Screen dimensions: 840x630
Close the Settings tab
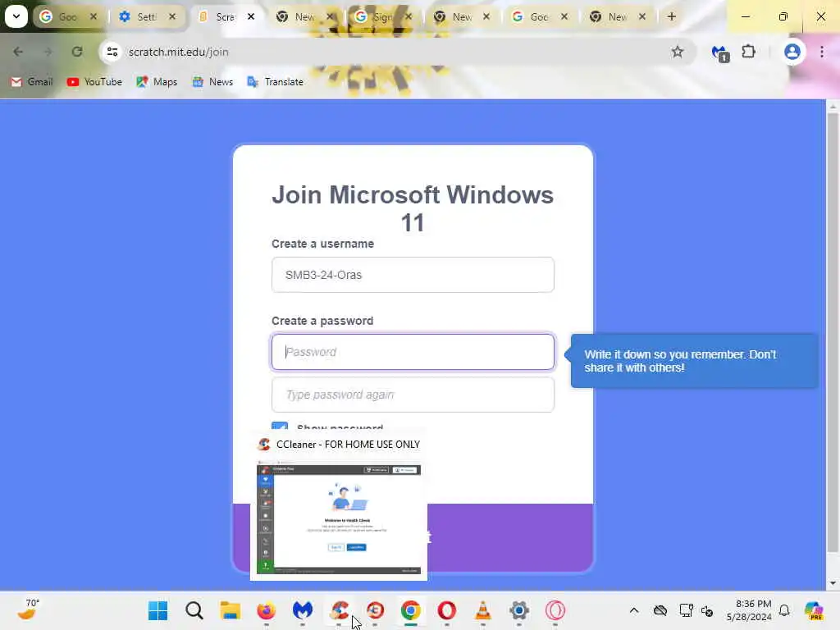[172, 16]
